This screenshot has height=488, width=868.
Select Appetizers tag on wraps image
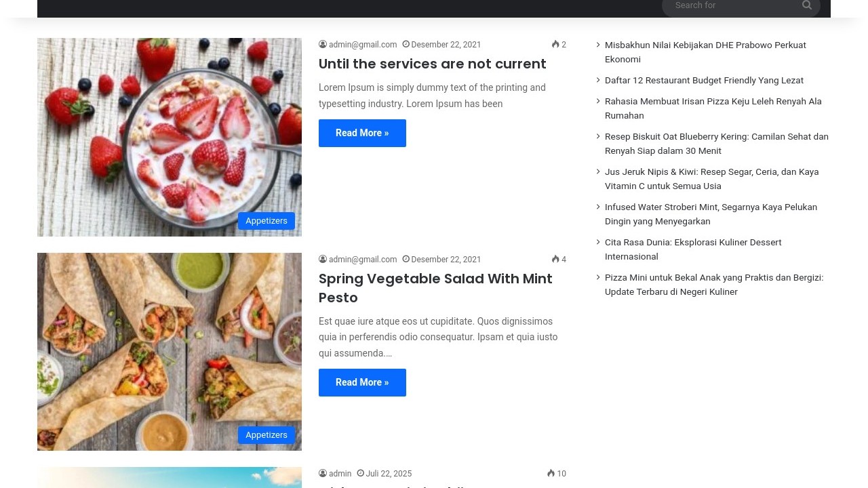point(266,435)
